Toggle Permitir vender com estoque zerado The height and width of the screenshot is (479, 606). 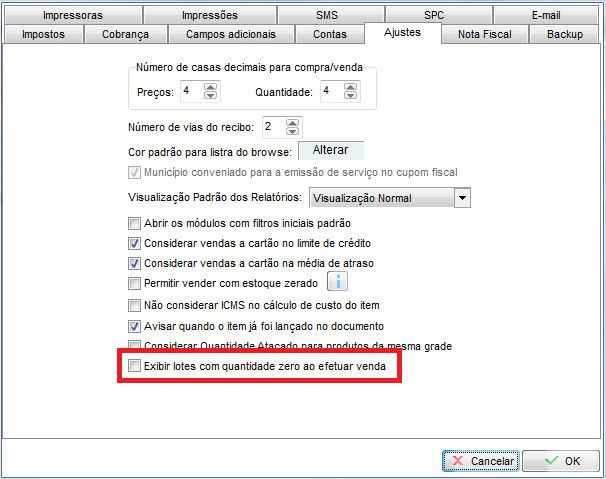coord(135,284)
